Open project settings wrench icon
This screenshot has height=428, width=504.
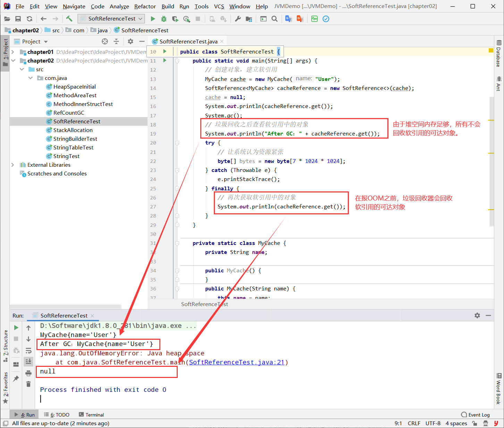pyautogui.click(x=238, y=19)
